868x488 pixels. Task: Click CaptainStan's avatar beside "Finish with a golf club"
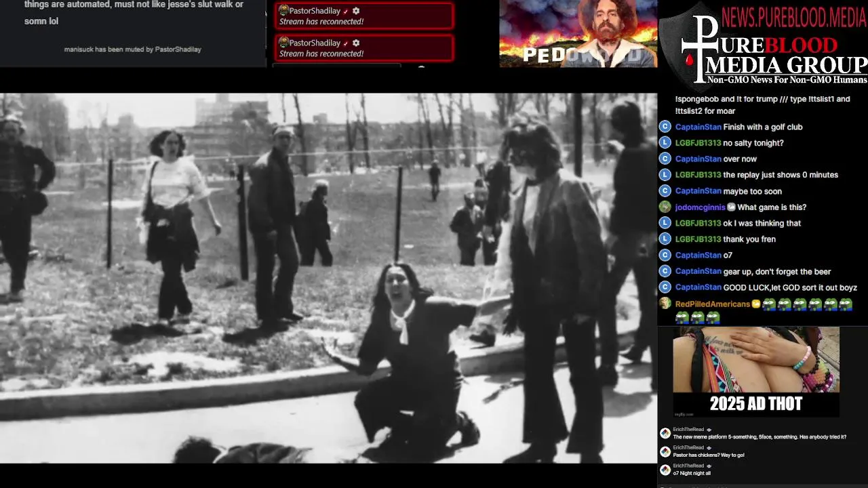click(665, 127)
